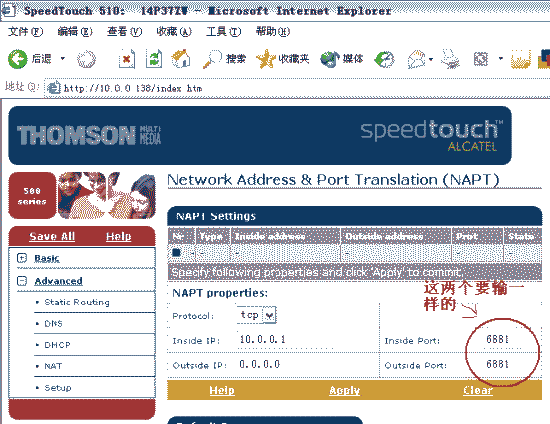Click the Inside Port field

coord(502,339)
